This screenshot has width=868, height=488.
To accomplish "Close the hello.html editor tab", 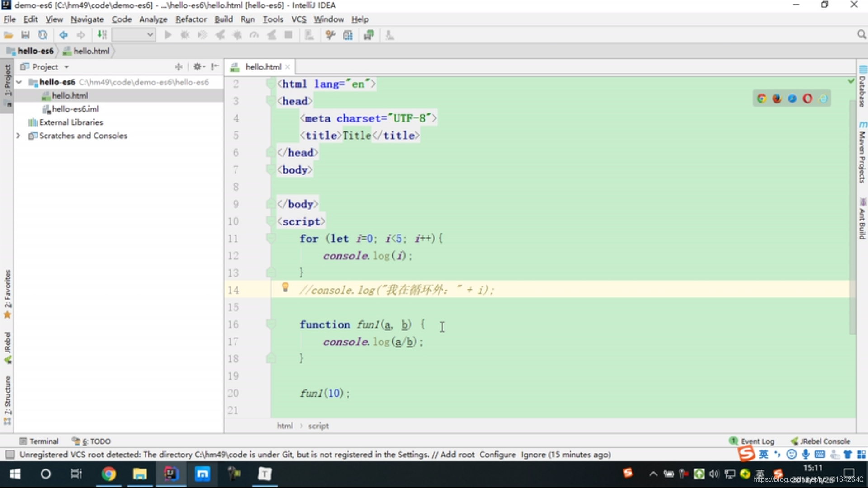I will 288,67.
